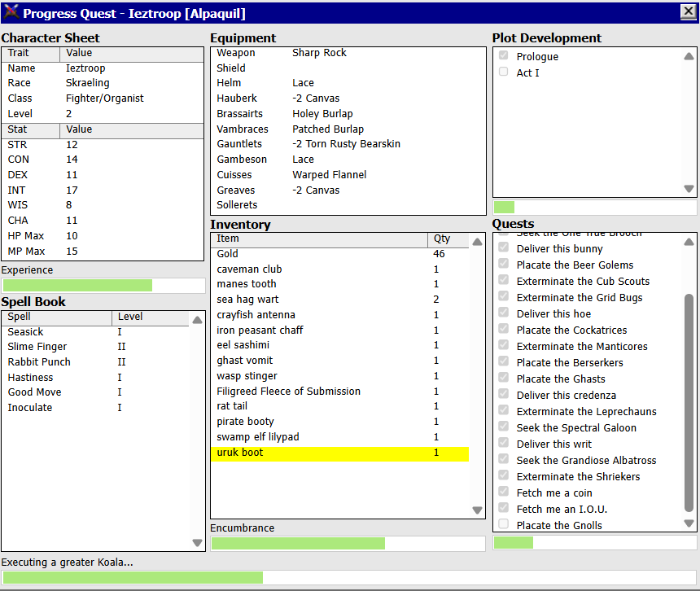This screenshot has width=700, height=591.
Task: Click the Class Fighter/Organist row
Action: point(103,98)
